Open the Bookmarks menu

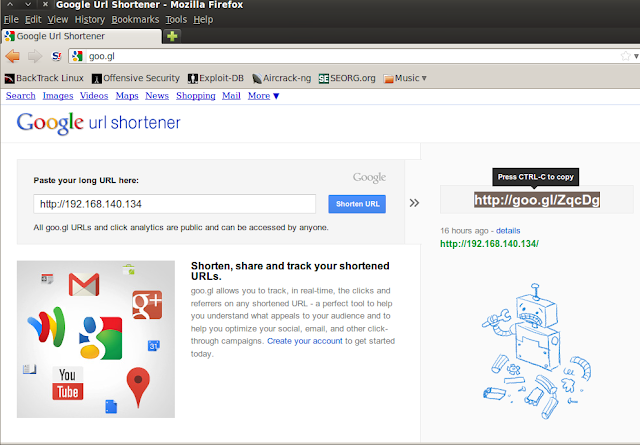(135, 20)
